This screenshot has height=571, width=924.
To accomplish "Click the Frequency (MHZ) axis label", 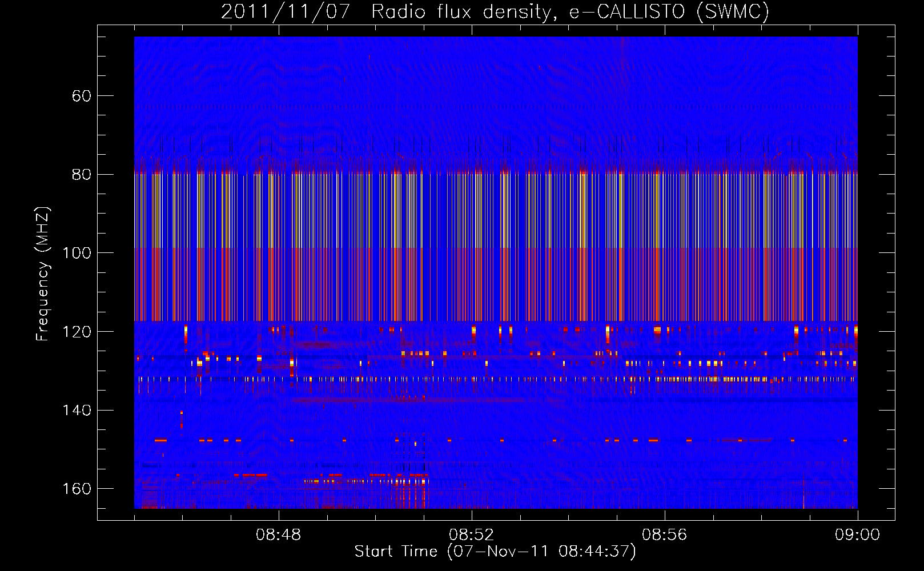I will [43, 274].
